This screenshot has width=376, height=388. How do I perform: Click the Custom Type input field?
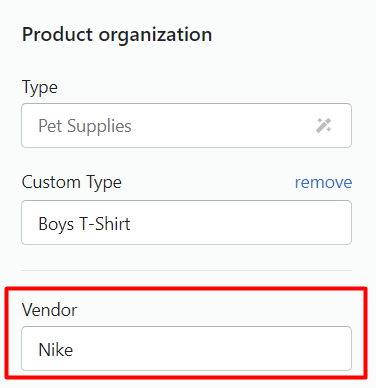(186, 222)
